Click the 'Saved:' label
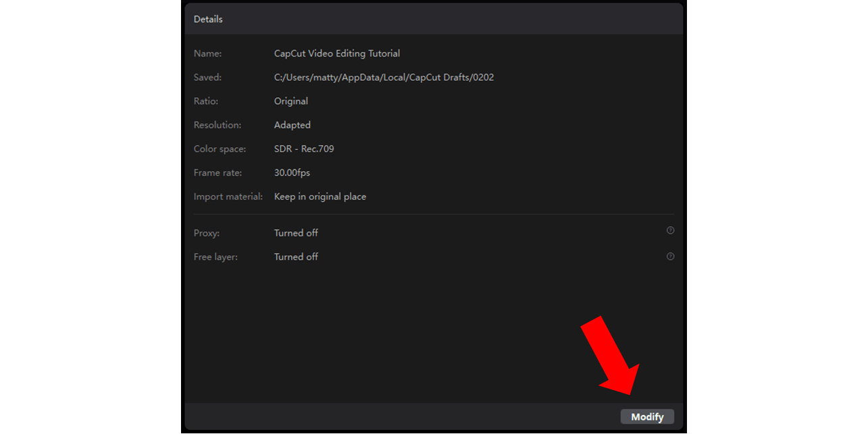This screenshot has width=868, height=434. point(207,78)
